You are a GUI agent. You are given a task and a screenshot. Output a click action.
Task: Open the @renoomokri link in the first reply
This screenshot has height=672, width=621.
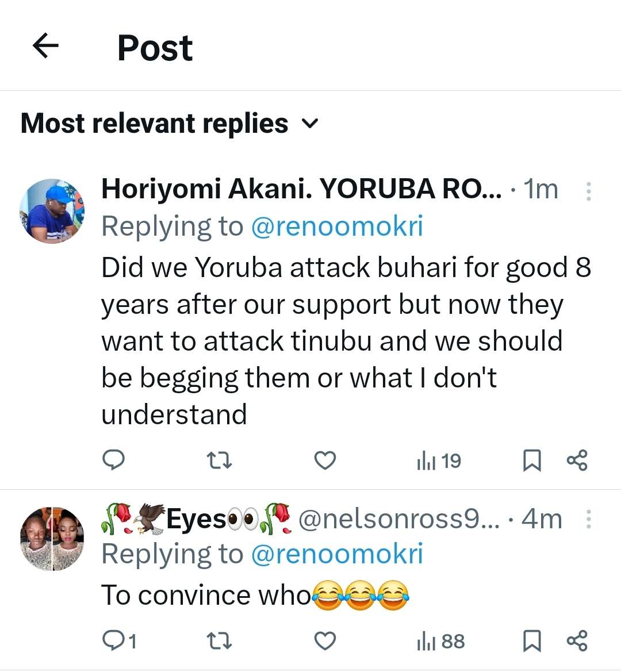click(337, 226)
